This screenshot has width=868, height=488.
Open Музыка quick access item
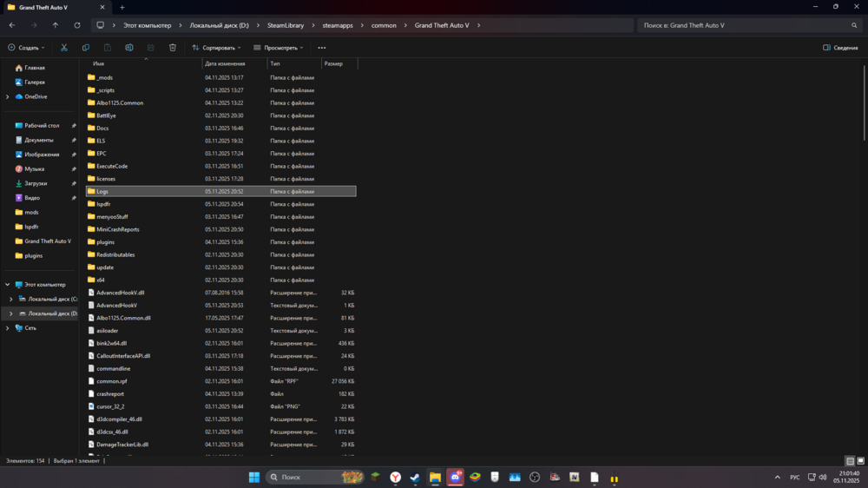tap(35, 169)
